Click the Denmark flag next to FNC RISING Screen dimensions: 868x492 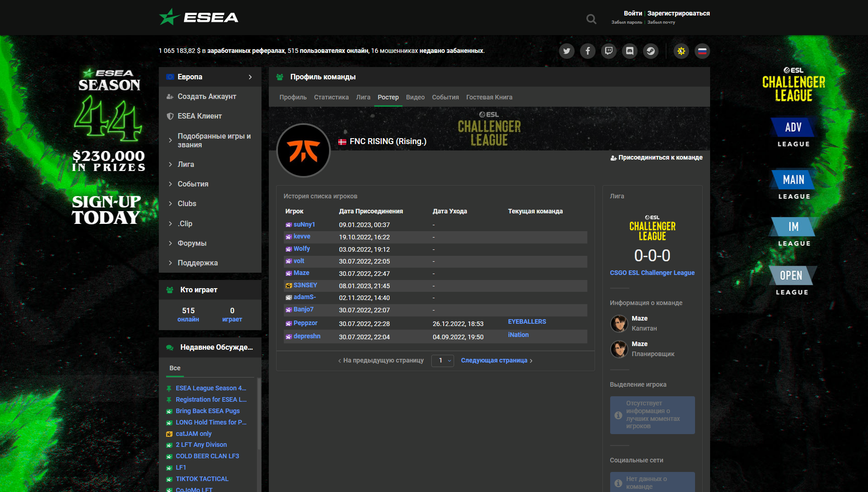342,142
